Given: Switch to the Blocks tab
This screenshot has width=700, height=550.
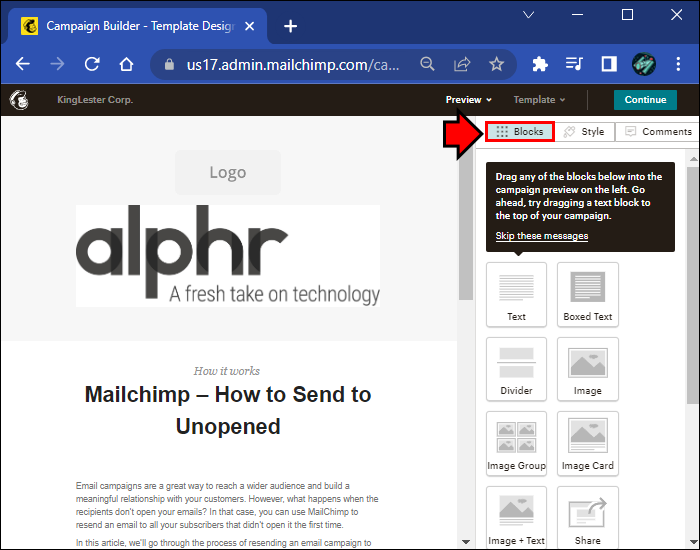Looking at the screenshot, I should (520, 132).
